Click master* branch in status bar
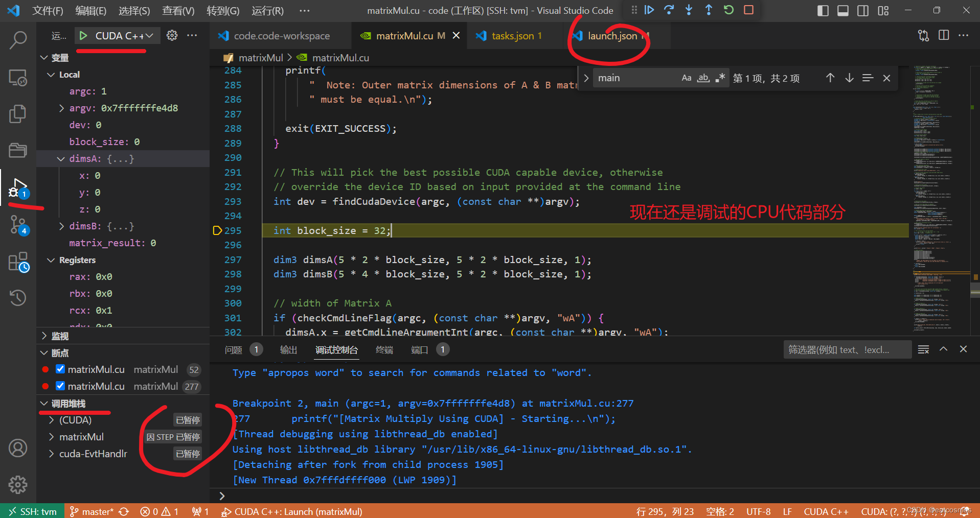The width and height of the screenshot is (980, 518). point(99,511)
